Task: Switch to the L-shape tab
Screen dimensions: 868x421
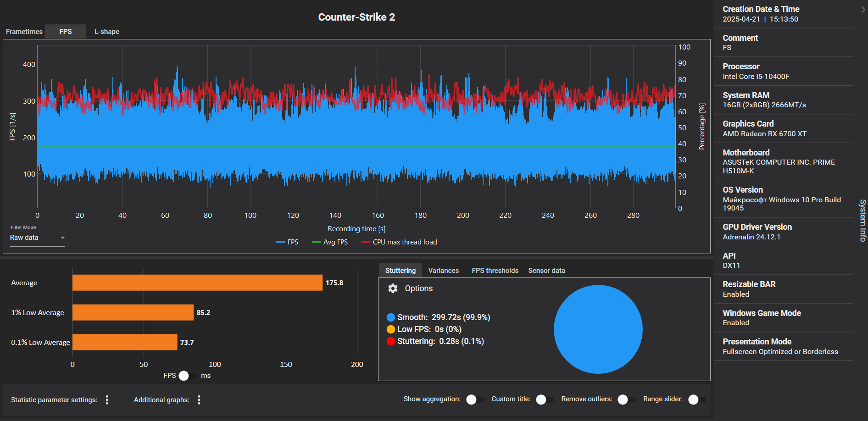Action: click(x=107, y=32)
